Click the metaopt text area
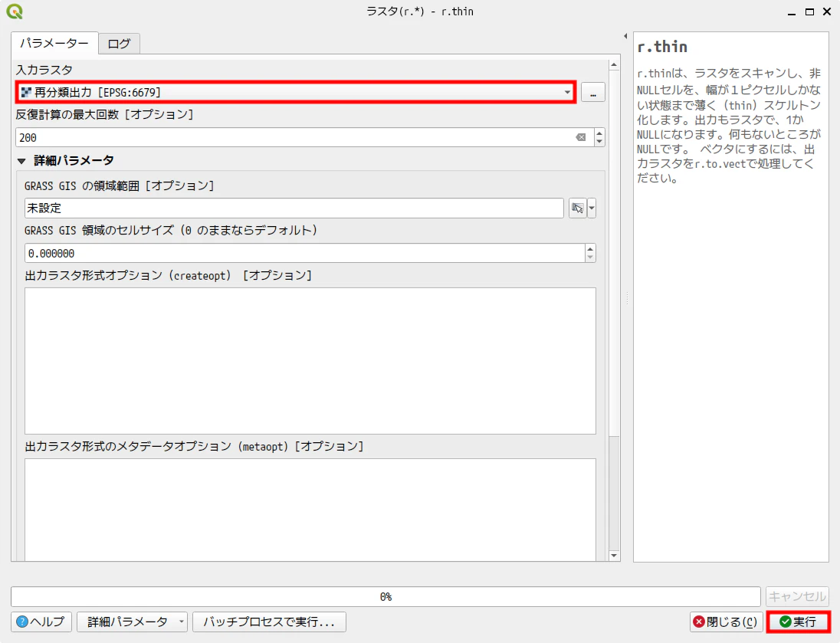The height and width of the screenshot is (643, 840). [310, 510]
